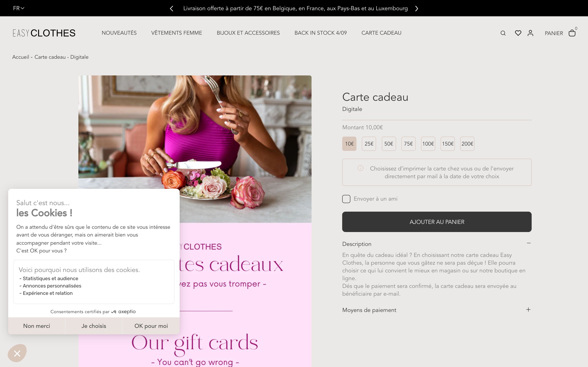This screenshot has width=588, height=367.
Task: Select the 100€ amount option
Action: [x=428, y=144]
